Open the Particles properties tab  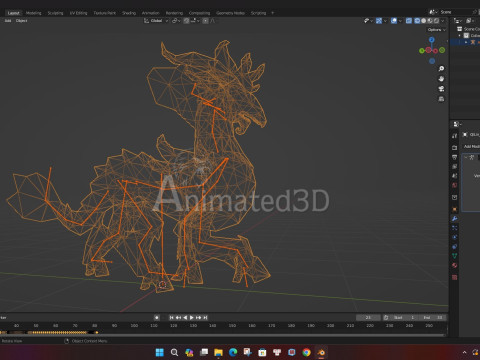coord(454,228)
